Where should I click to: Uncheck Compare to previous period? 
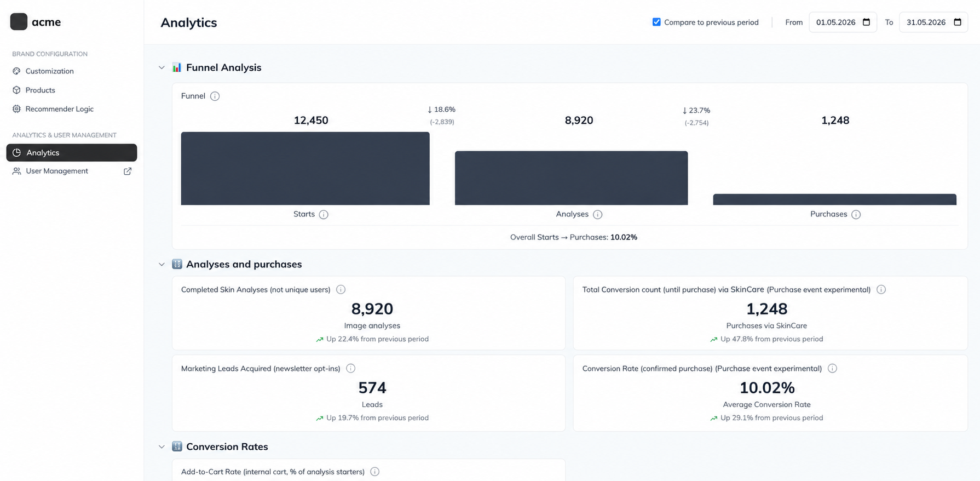tap(656, 22)
